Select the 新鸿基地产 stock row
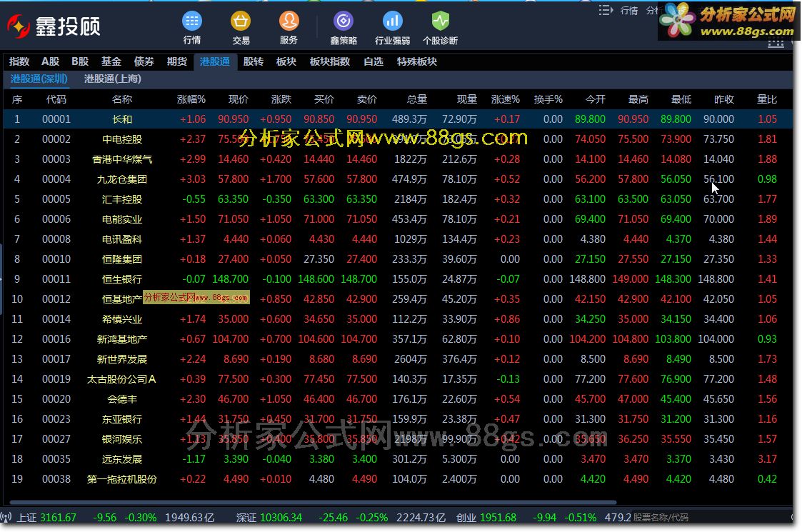This screenshot has width=802, height=532. (x=398, y=338)
